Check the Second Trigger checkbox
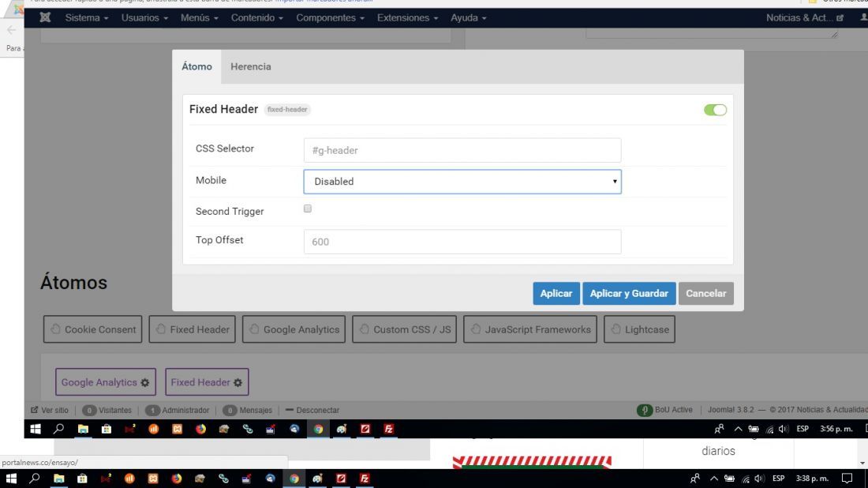Image resolution: width=868 pixels, height=488 pixels. [x=308, y=208]
